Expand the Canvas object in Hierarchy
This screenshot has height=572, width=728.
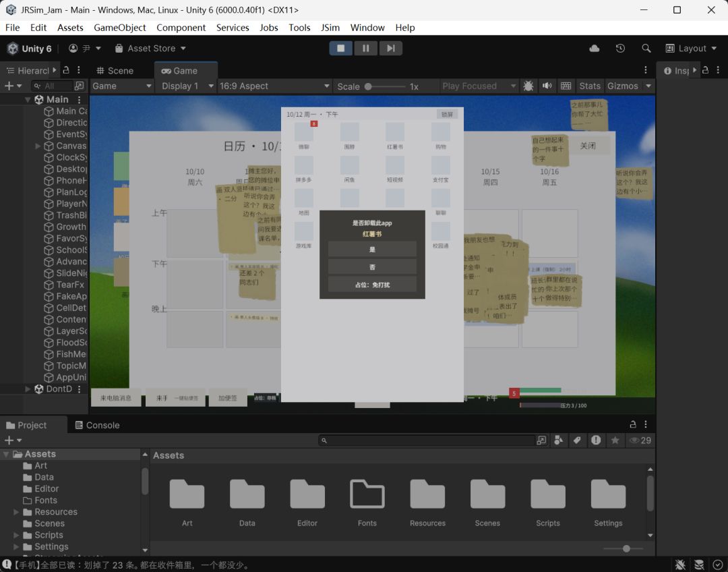click(x=38, y=146)
